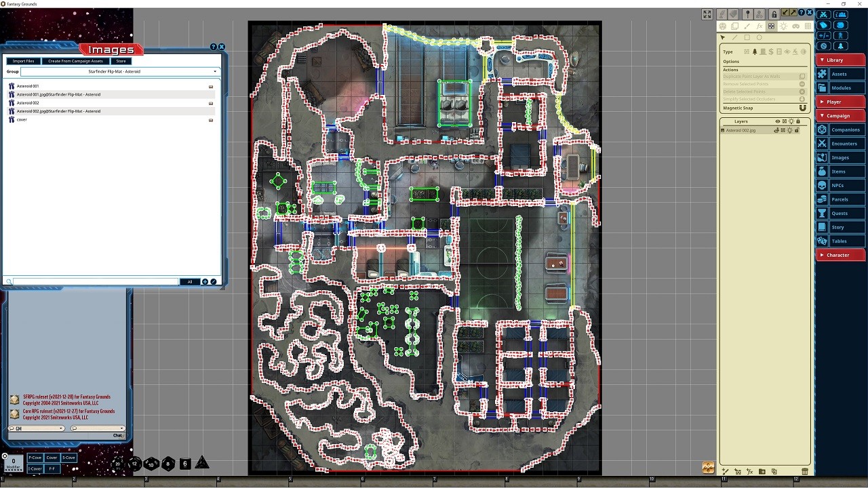The width and height of the screenshot is (868, 488).
Task: Select the rectangle drawing shape tool
Action: click(x=747, y=38)
